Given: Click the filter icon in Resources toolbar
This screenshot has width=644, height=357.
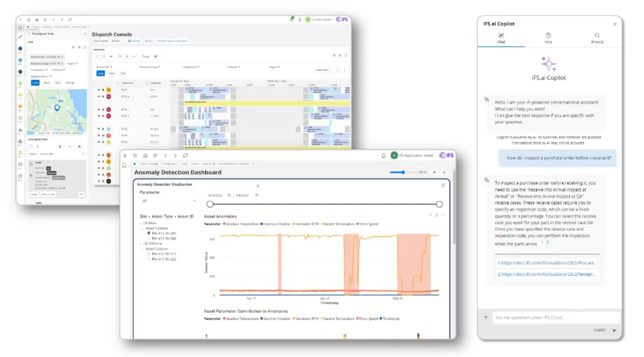Looking at the screenshot, I should click(x=104, y=56).
